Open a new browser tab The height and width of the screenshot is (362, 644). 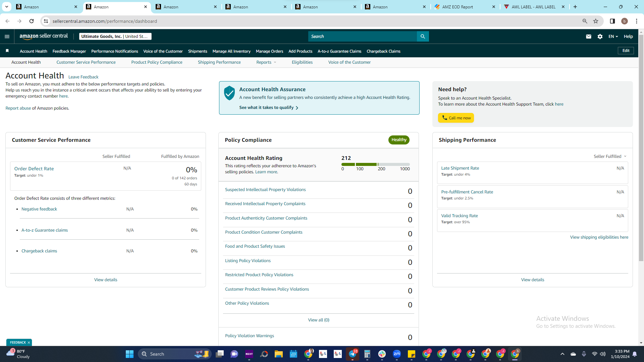(x=575, y=7)
